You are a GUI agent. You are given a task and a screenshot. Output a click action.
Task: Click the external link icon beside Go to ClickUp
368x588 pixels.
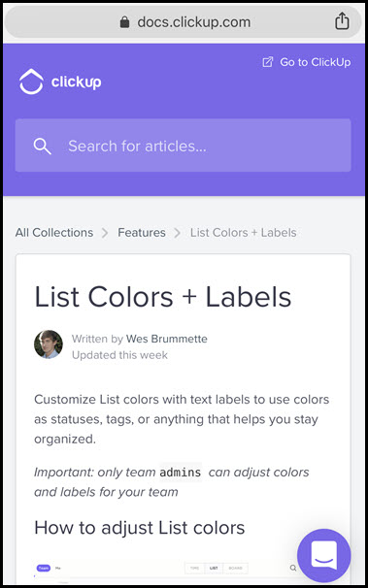click(x=267, y=62)
